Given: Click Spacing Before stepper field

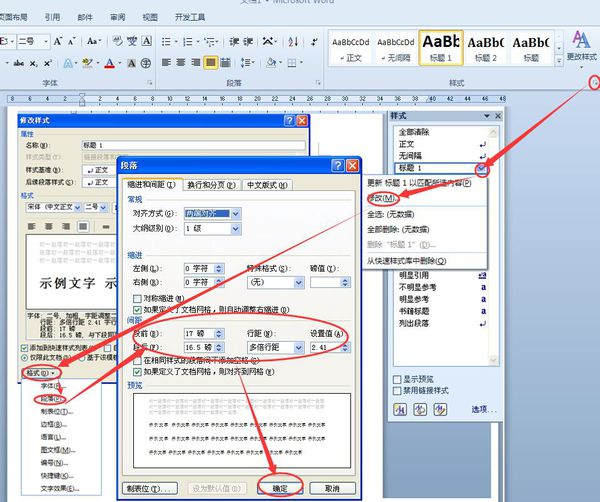Looking at the screenshot, I should 204,334.
